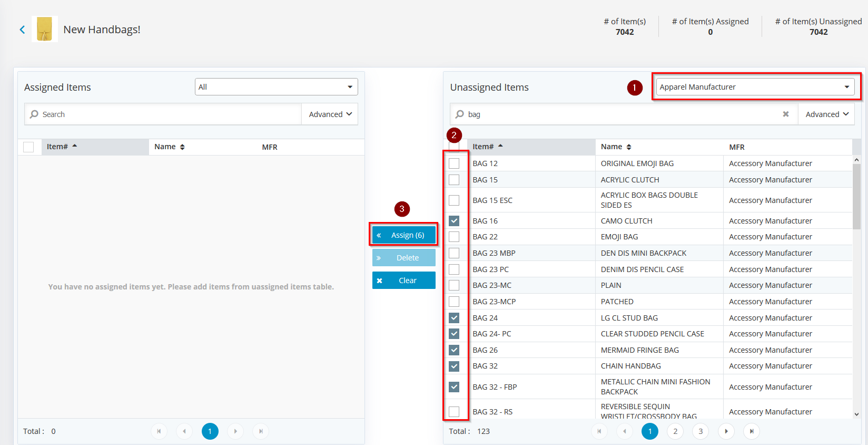Go to next page in Assigned Items
The image size is (868, 445).
click(x=235, y=431)
